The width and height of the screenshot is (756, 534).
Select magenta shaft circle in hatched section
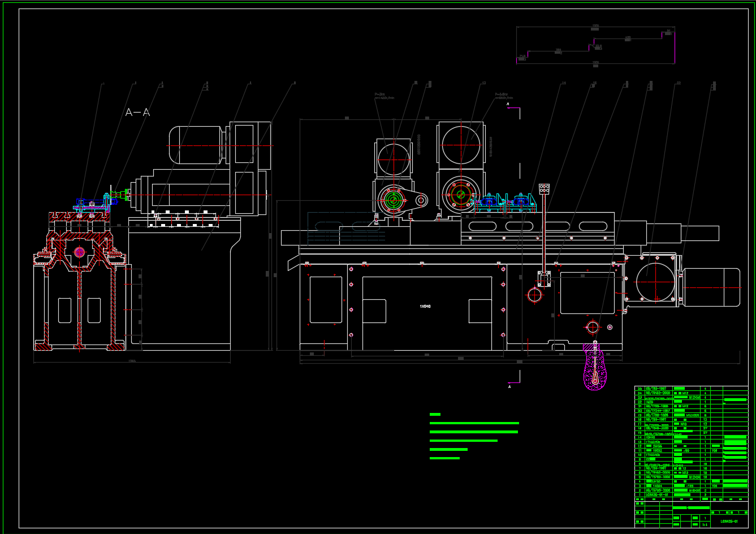coord(79,252)
